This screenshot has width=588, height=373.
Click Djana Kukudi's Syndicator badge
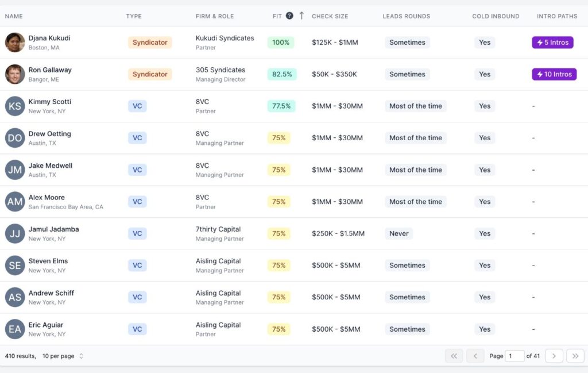[149, 42]
